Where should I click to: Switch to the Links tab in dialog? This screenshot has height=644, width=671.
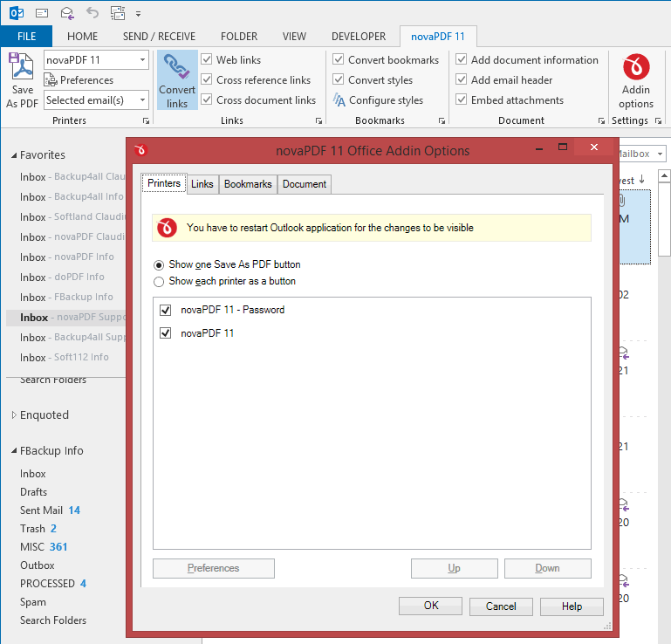click(202, 184)
